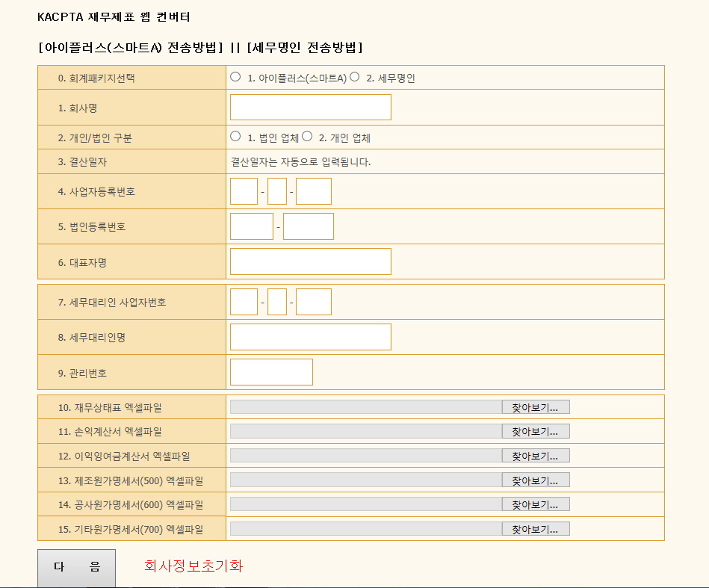Open the 아이플러스(스마트A) 전송방법 link
The width and height of the screenshot is (709, 588).
click(x=131, y=48)
